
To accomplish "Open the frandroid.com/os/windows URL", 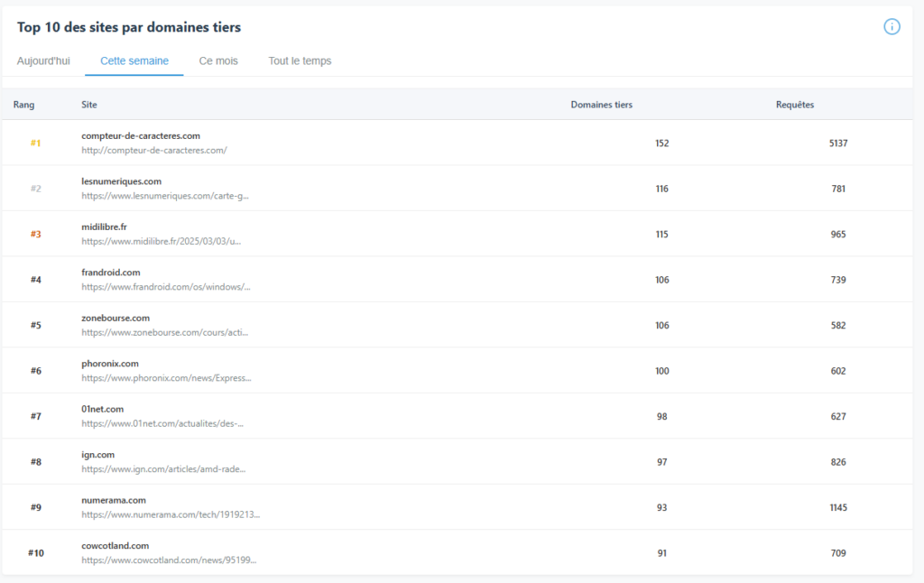I will pos(166,287).
